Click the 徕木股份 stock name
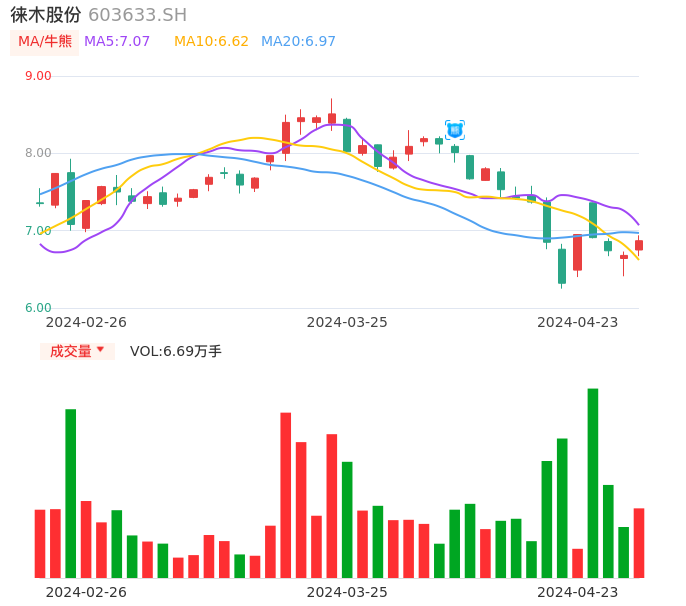Viewport: 686px width, 606px height. coord(46,15)
